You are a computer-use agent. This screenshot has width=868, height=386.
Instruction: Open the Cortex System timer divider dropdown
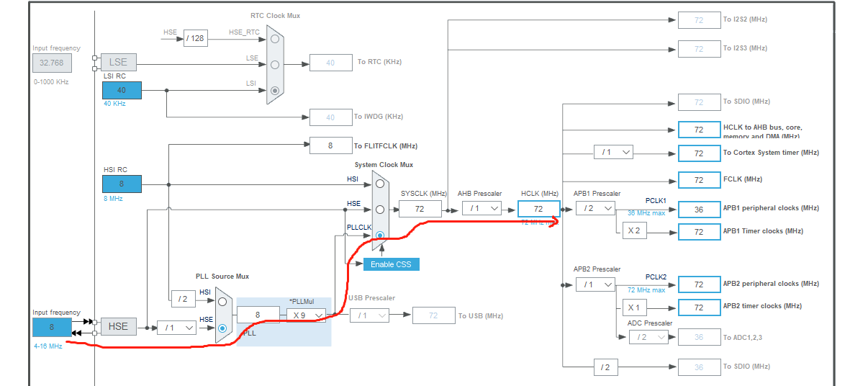pyautogui.click(x=613, y=152)
